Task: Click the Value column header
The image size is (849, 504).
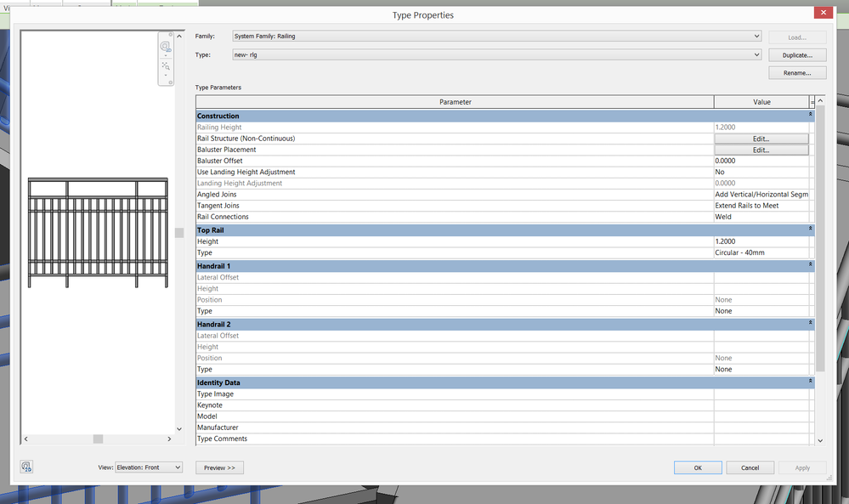Action: [761, 102]
